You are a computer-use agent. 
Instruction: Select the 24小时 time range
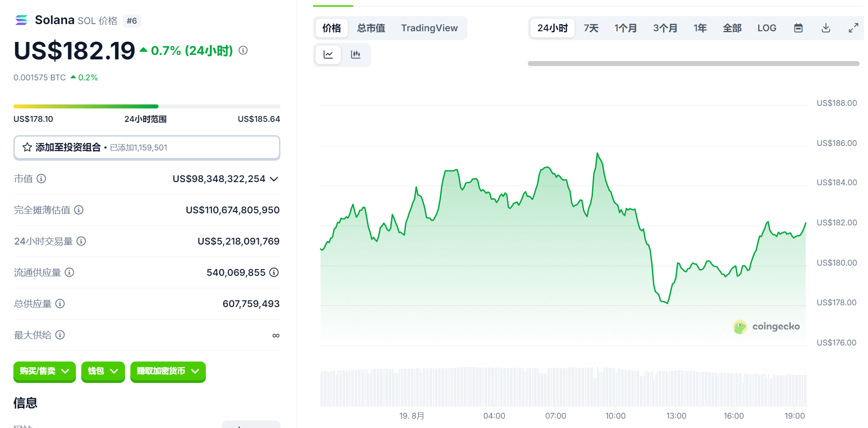click(553, 28)
